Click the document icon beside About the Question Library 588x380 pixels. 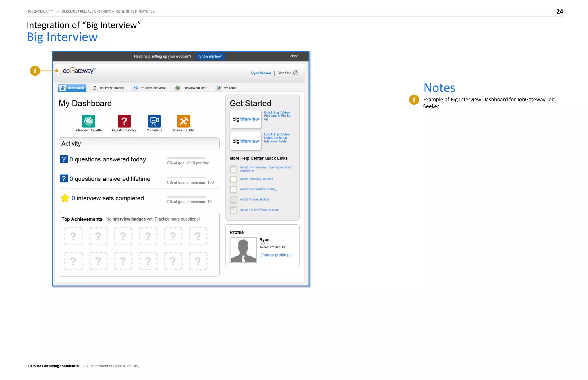coord(233,190)
